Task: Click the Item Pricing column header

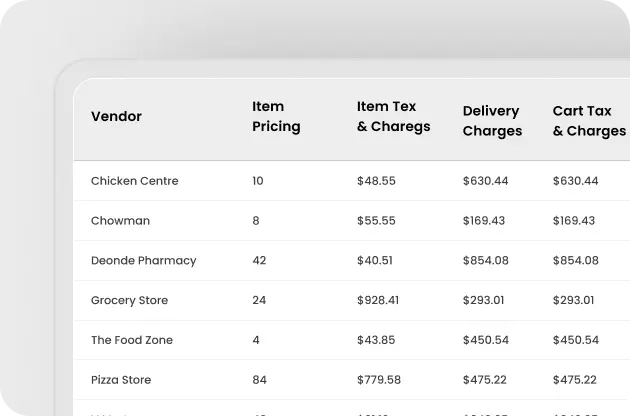Action: pyautogui.click(x=276, y=116)
